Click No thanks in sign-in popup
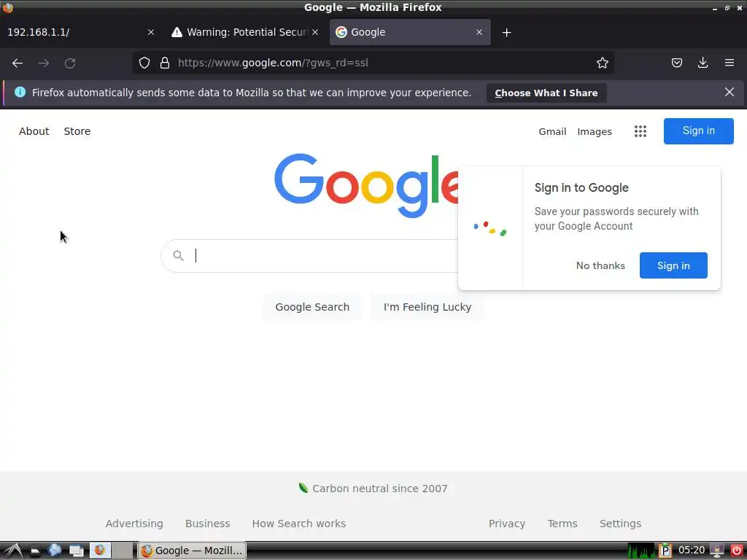The image size is (747, 560). point(600,265)
